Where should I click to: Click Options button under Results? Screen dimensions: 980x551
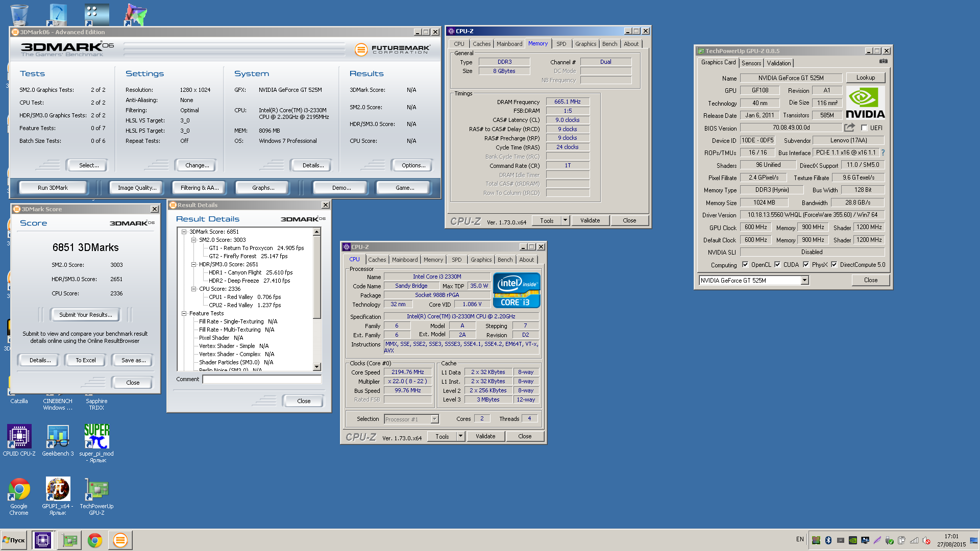pyautogui.click(x=413, y=165)
